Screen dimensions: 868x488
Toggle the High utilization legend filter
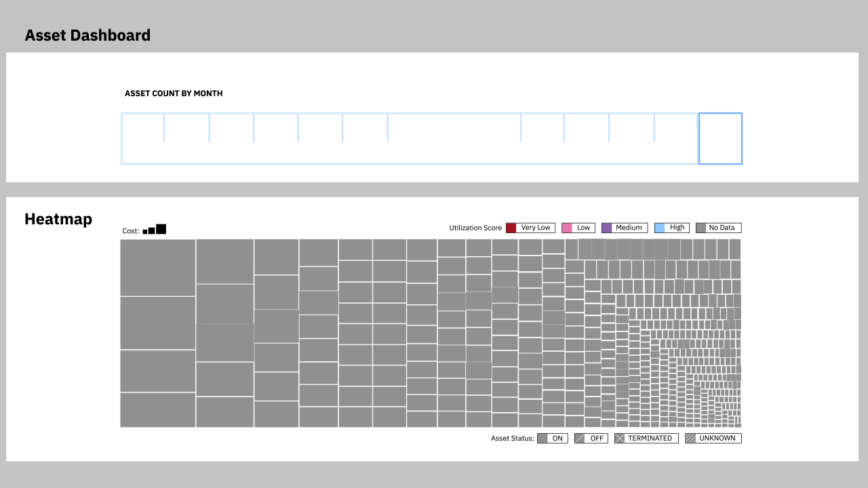pos(672,228)
